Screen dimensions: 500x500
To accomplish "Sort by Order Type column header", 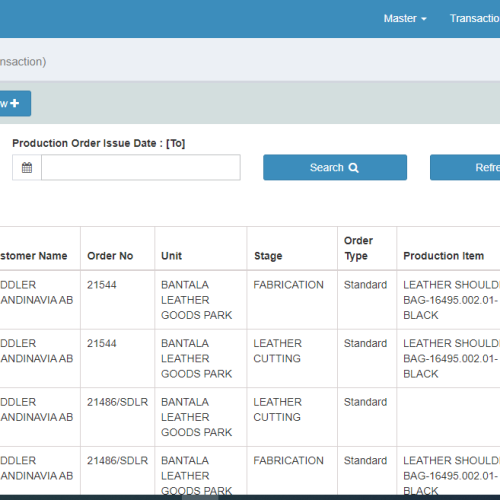I will [x=358, y=248].
